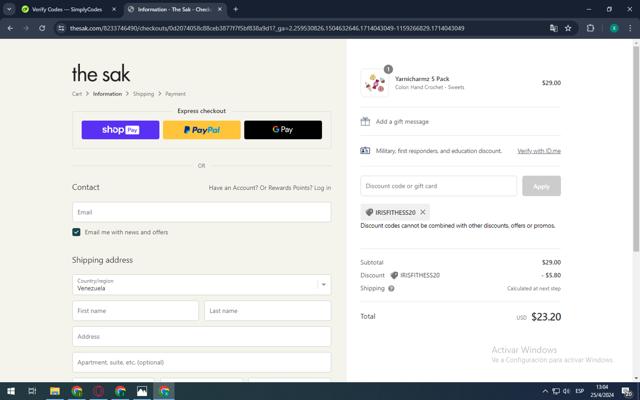Click the Email input field
The image size is (640, 400).
pos(202,212)
